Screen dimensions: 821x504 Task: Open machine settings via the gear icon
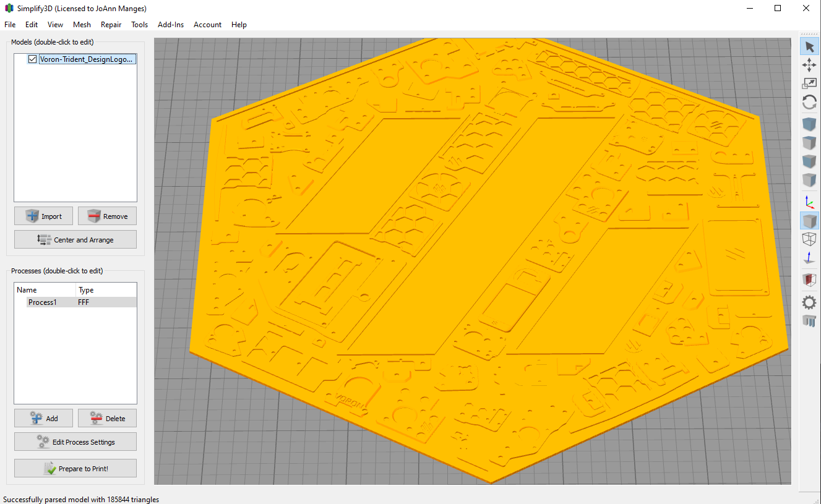[809, 302]
